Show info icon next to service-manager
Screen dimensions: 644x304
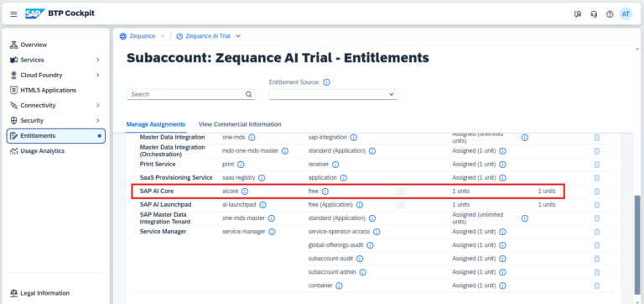pos(272,232)
